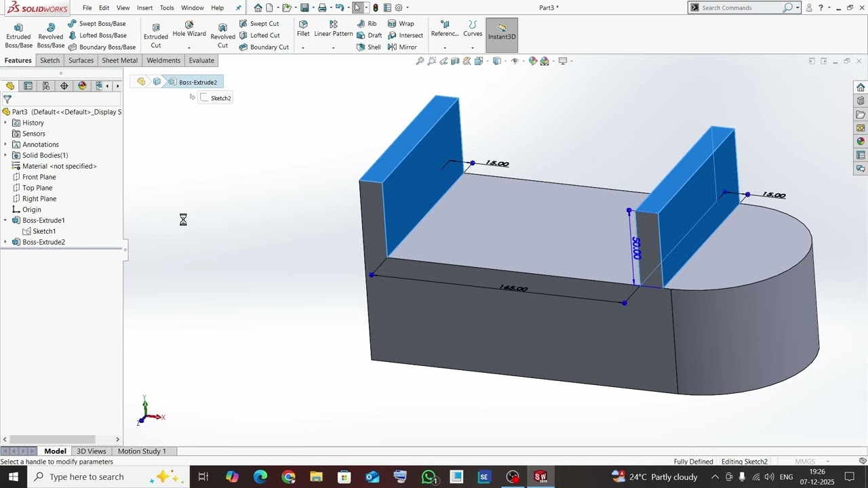Image resolution: width=868 pixels, height=488 pixels.
Task: Open the Search Commands dropdown arrow
Action: [x=797, y=7]
